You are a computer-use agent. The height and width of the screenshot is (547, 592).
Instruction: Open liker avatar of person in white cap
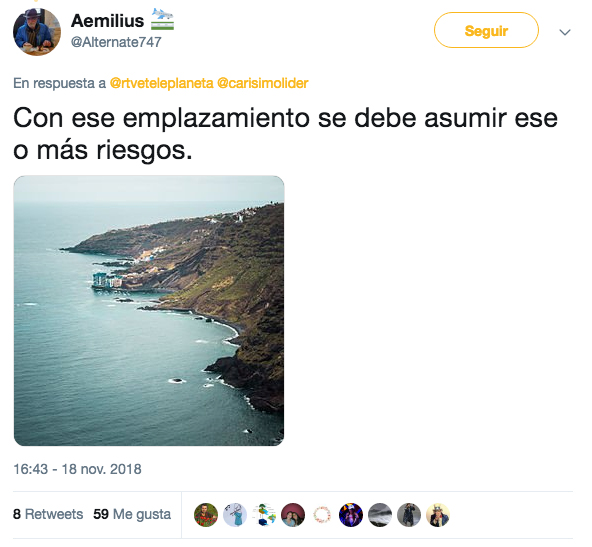click(351, 515)
